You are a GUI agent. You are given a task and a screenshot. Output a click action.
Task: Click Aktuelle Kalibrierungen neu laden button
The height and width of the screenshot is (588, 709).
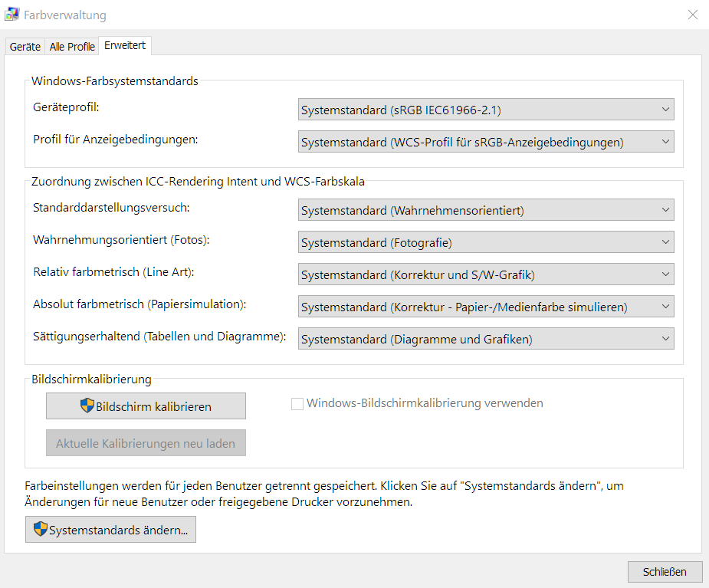pyautogui.click(x=146, y=443)
